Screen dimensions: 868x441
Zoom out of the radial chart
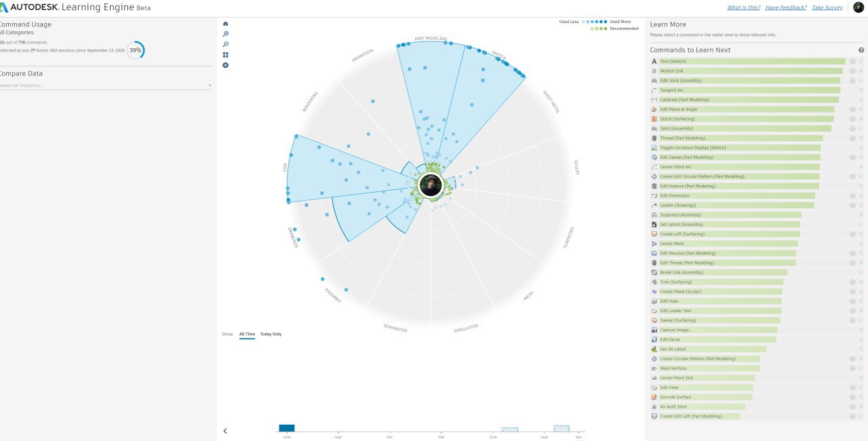226,44
